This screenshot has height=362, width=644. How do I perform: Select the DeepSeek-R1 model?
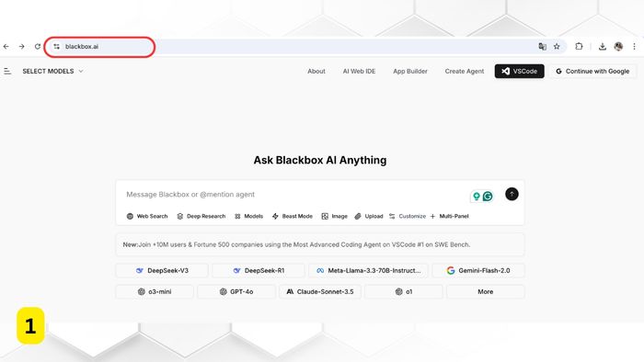[x=259, y=270]
